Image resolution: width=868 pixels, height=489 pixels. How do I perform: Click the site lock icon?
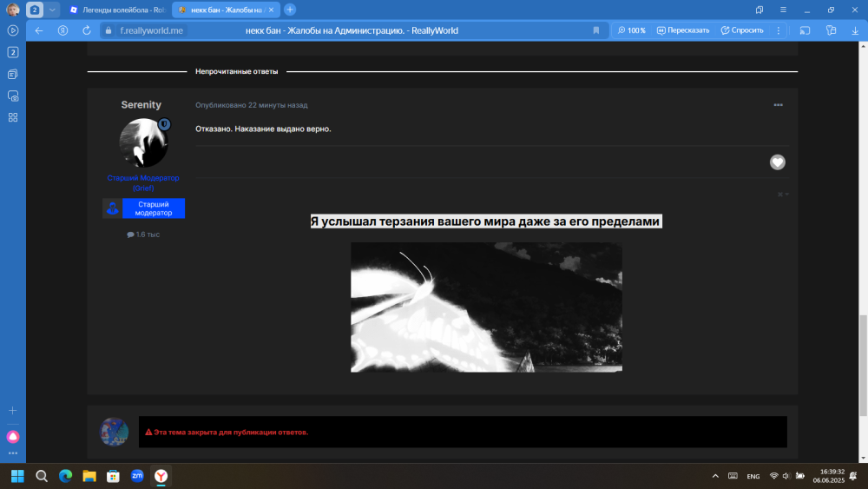108,30
